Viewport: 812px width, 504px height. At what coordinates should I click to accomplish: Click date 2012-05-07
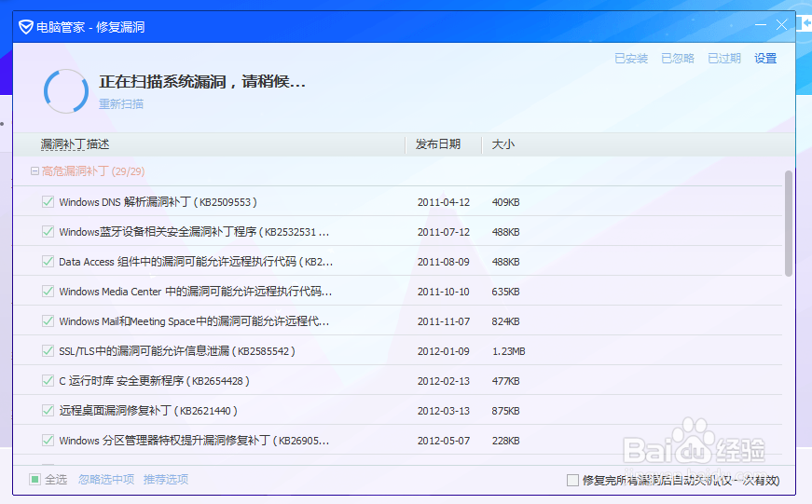[x=443, y=441]
